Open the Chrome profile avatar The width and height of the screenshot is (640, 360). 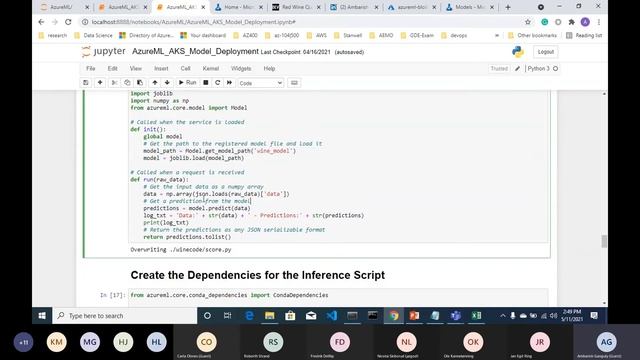click(x=585, y=22)
